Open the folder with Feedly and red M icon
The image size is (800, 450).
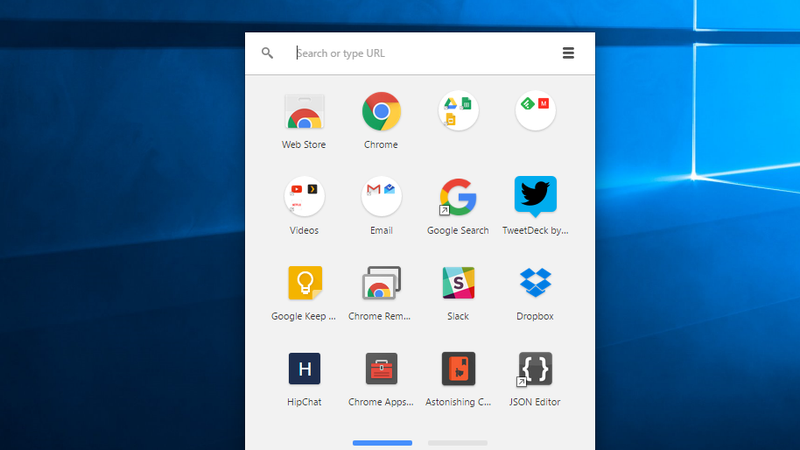click(535, 111)
